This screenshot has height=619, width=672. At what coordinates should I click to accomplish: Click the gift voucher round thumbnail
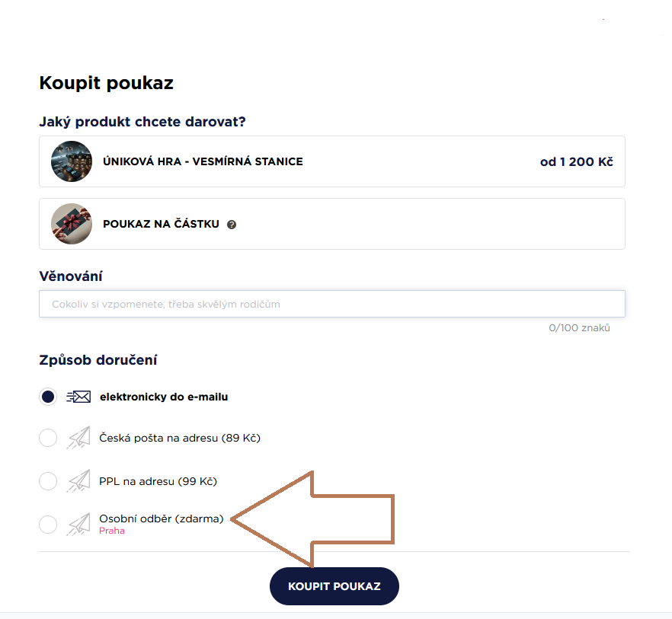(x=72, y=224)
